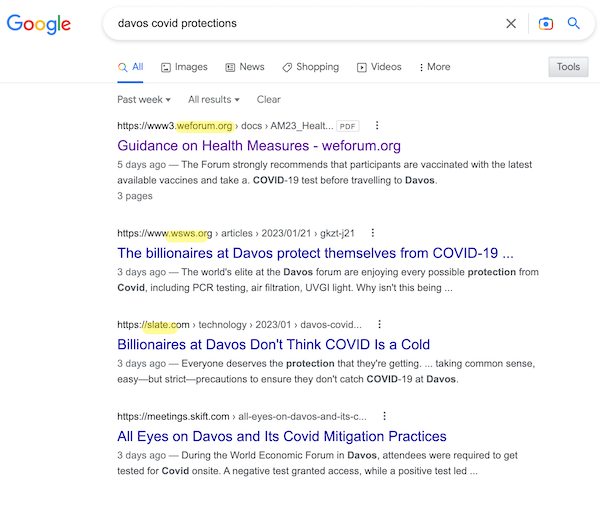
Task: Switch to the News tab
Action: (245, 67)
